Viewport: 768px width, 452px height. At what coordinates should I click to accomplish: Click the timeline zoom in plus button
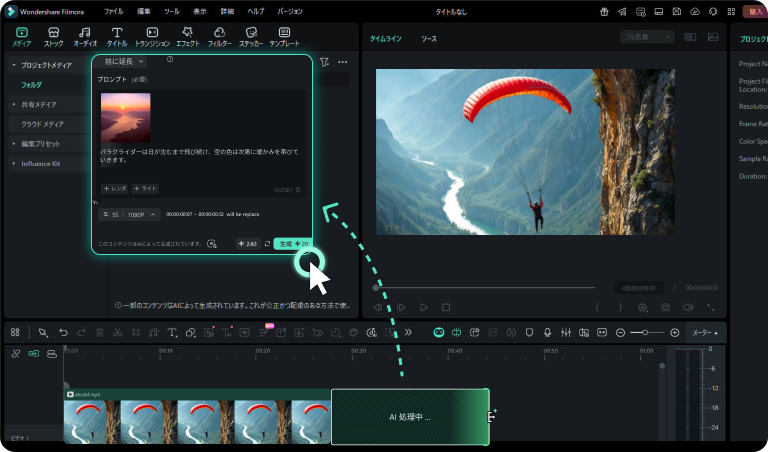click(674, 333)
